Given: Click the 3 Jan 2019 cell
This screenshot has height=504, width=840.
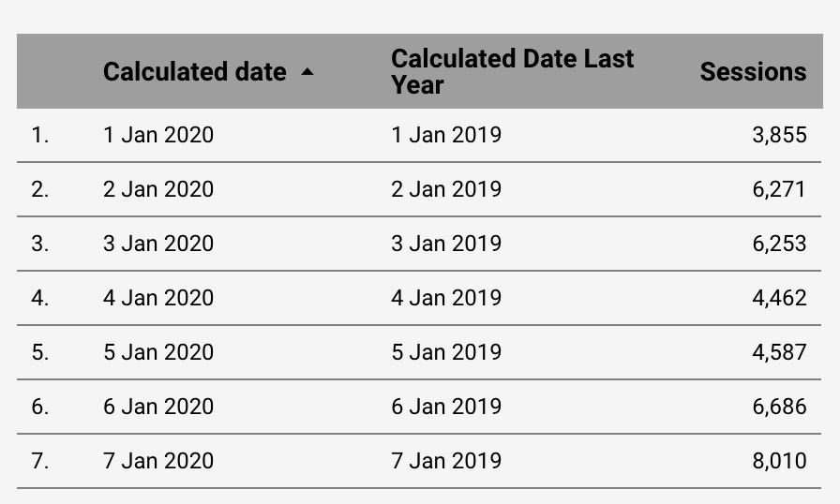Looking at the screenshot, I should (x=446, y=244).
